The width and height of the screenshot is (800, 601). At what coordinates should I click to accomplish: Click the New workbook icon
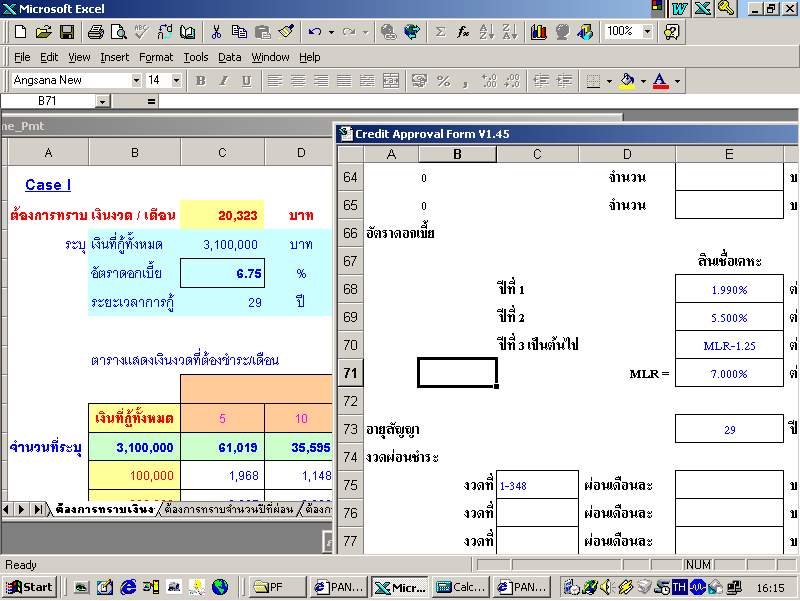click(x=20, y=32)
